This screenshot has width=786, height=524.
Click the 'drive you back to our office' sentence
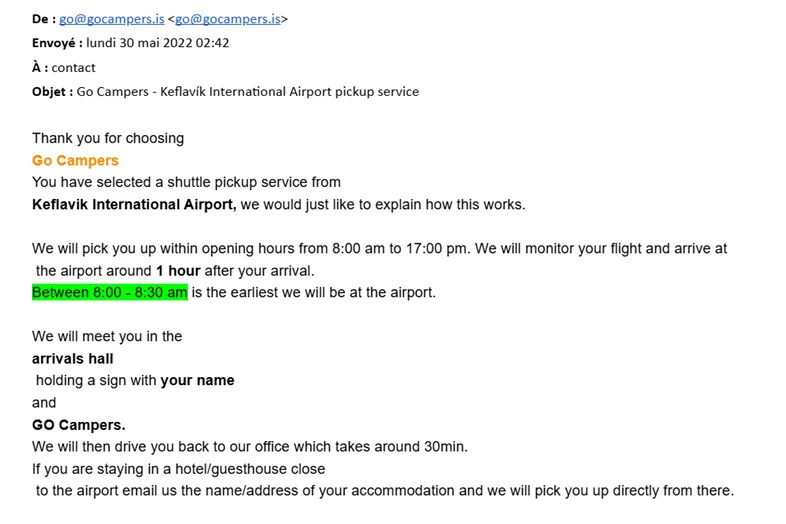pos(250,447)
